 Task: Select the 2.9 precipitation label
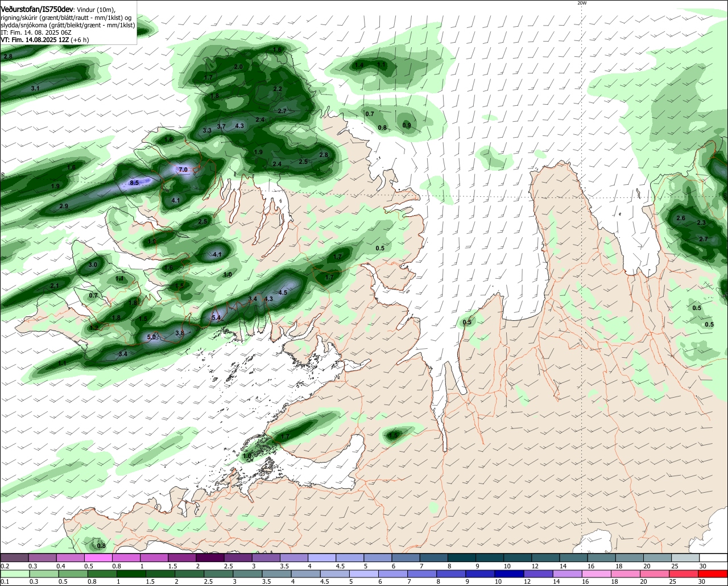tap(64, 206)
